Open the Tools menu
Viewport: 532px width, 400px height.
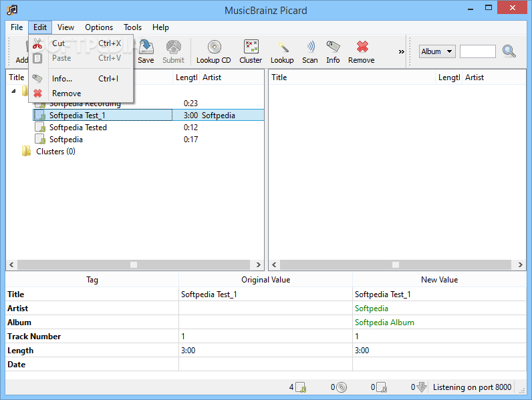(132, 27)
